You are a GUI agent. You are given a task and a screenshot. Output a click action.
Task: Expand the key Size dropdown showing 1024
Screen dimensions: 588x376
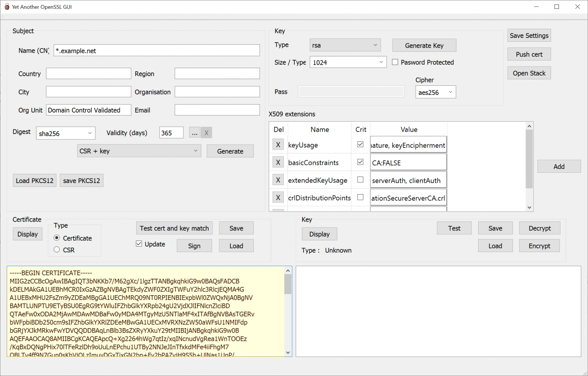(348, 62)
